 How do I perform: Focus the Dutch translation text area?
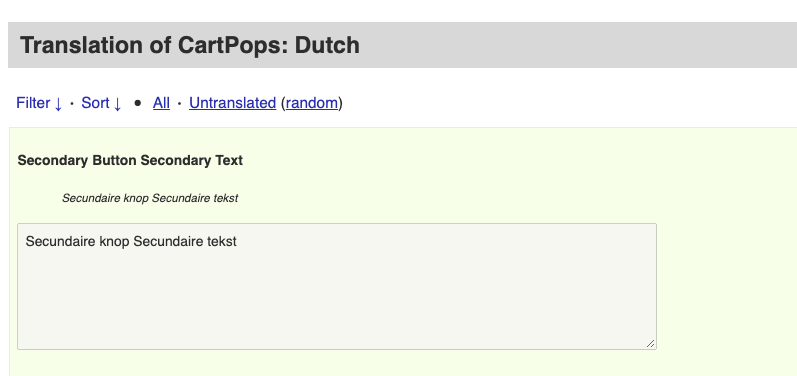click(x=337, y=287)
